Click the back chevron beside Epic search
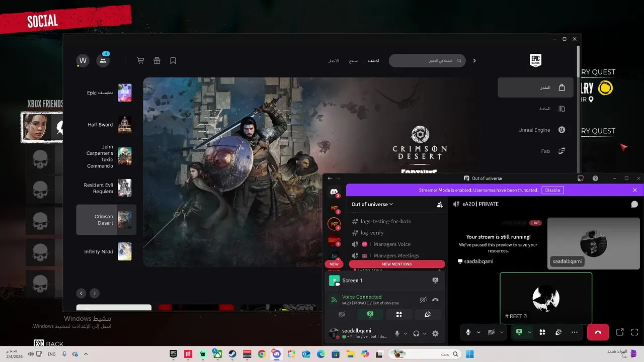The height and width of the screenshot is (362, 644). click(x=474, y=60)
